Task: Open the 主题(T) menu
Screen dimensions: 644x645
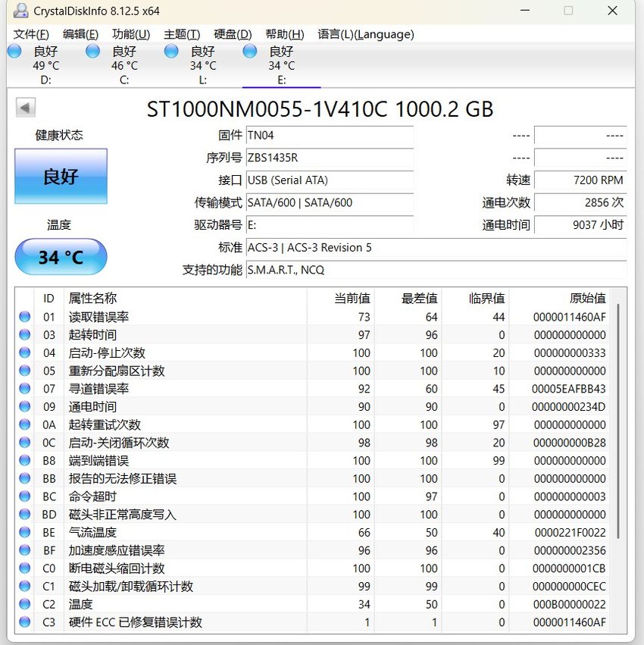Action: click(x=182, y=34)
